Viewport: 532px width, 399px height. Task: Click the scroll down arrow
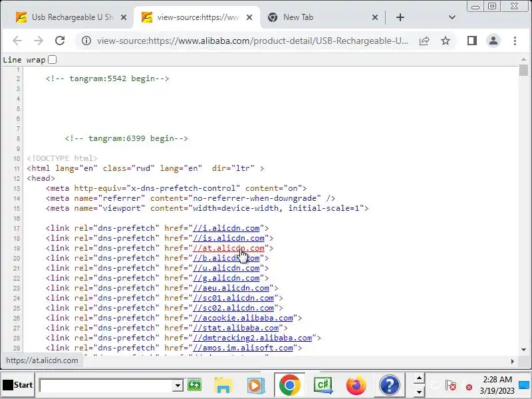(x=523, y=350)
